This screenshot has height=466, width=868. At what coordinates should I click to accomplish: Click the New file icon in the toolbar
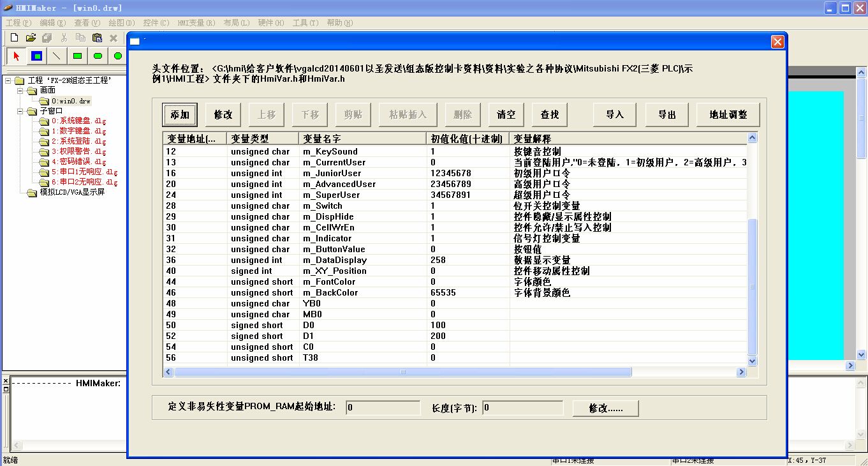coord(14,38)
